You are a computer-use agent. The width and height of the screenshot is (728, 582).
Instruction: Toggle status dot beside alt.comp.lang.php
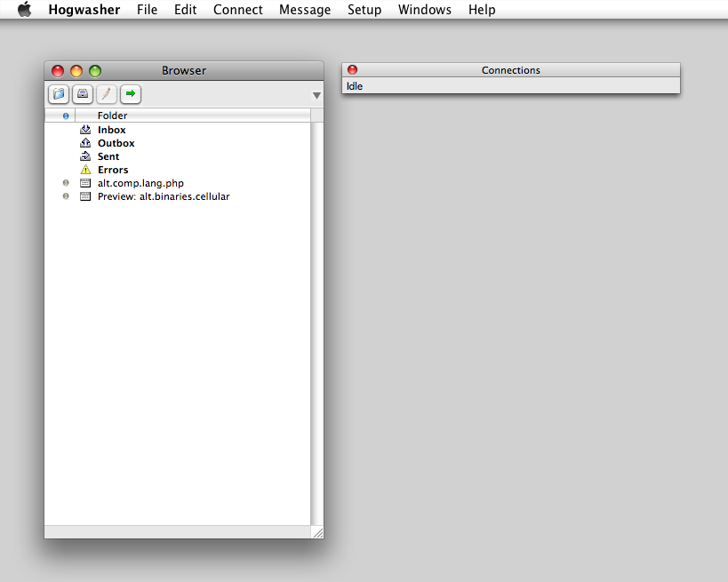66,183
